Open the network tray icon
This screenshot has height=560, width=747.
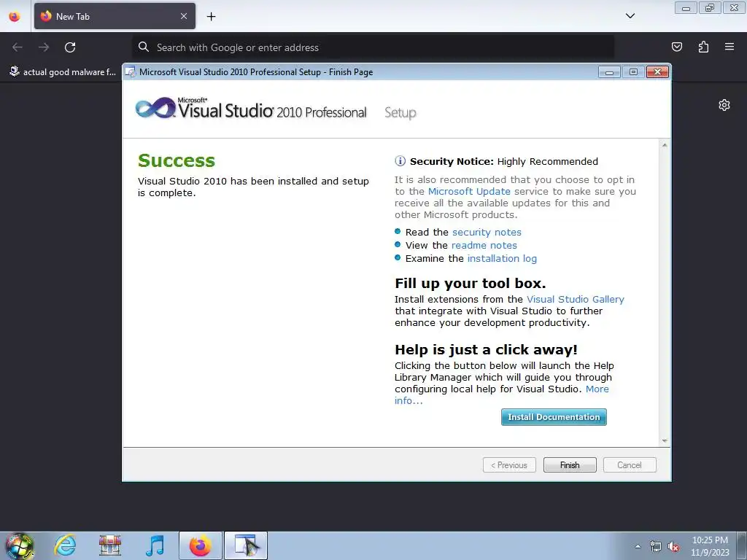pyautogui.click(x=656, y=547)
